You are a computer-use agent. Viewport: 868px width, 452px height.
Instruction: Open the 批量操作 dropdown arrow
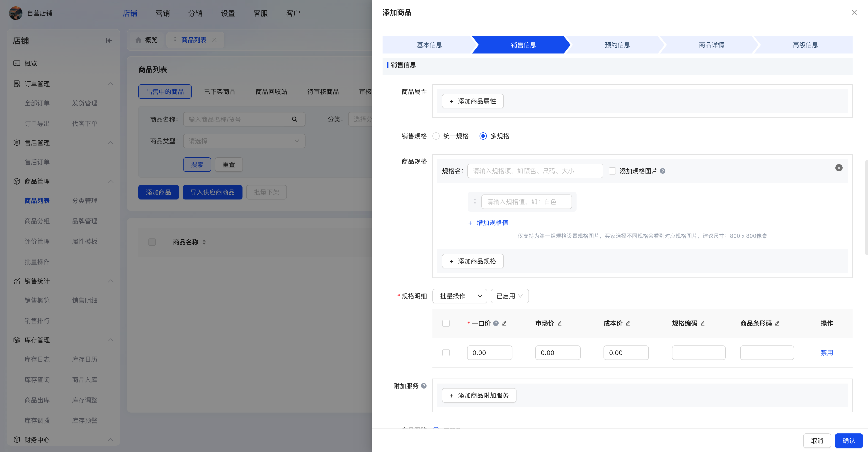point(480,296)
